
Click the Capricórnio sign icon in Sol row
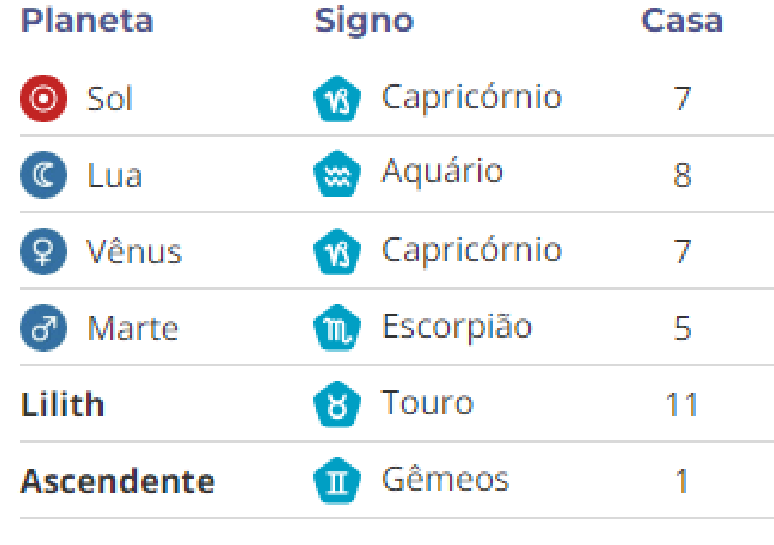337,100
